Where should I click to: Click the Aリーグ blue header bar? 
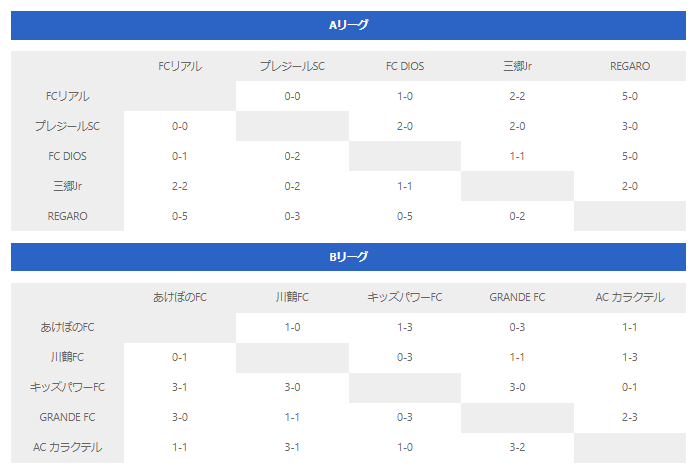point(348,25)
